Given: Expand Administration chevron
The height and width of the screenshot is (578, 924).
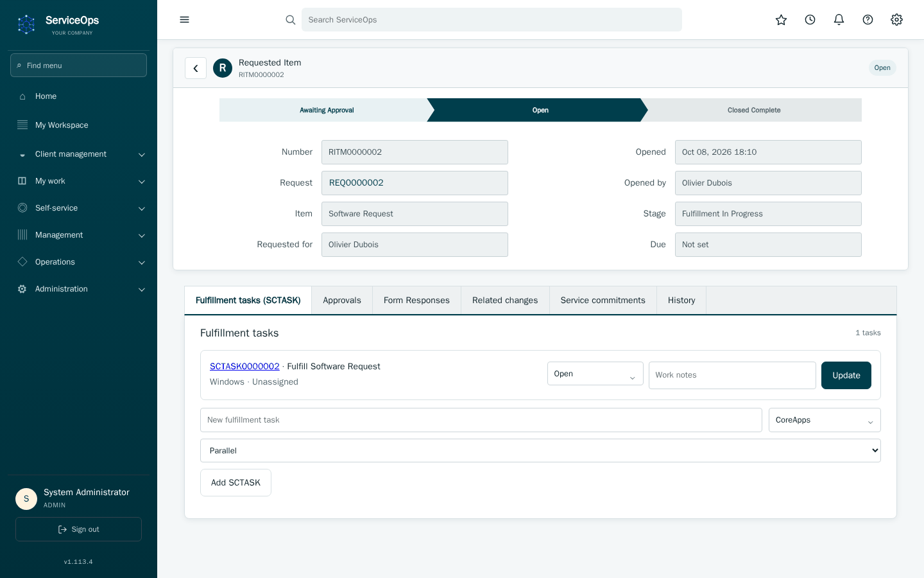Looking at the screenshot, I should click(142, 290).
